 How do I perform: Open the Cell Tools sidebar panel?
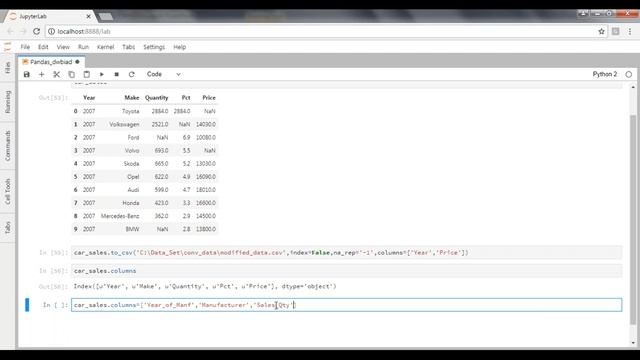click(8, 191)
